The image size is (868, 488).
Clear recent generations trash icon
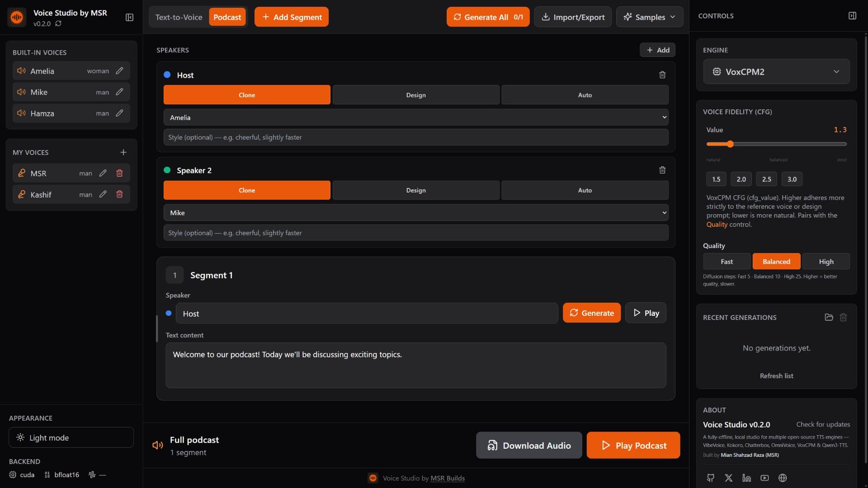coord(843,317)
